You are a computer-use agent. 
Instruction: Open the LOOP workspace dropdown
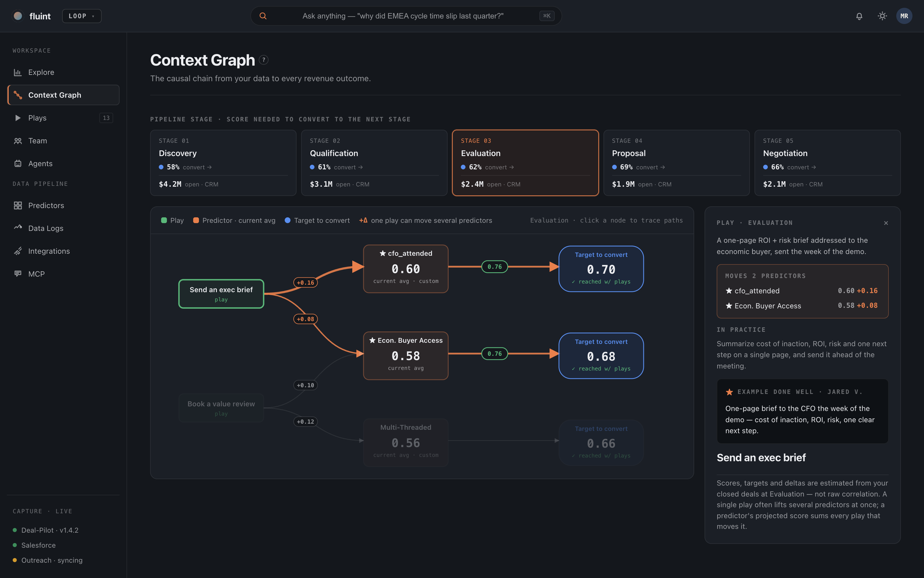pos(82,16)
